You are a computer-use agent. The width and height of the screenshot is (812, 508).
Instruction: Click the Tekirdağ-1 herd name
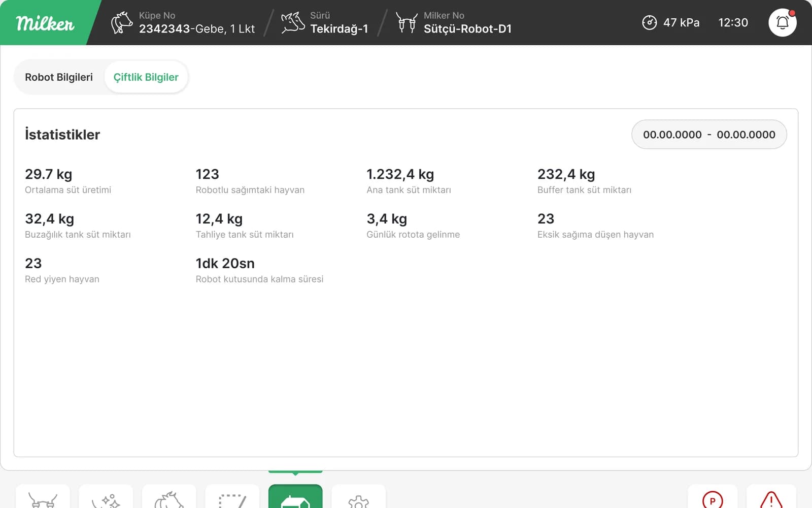tap(339, 29)
